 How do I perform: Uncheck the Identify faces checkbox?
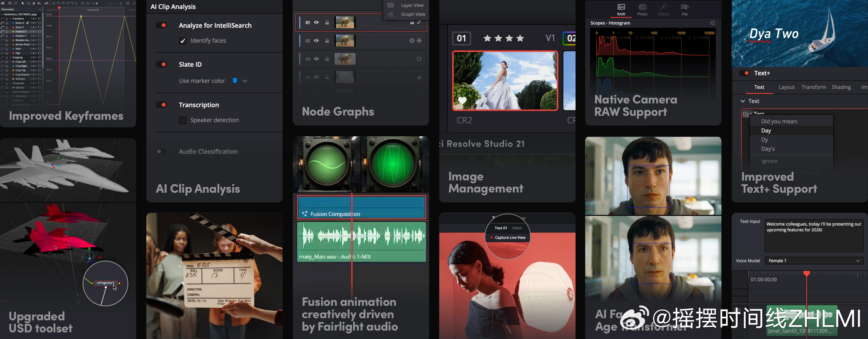[183, 41]
